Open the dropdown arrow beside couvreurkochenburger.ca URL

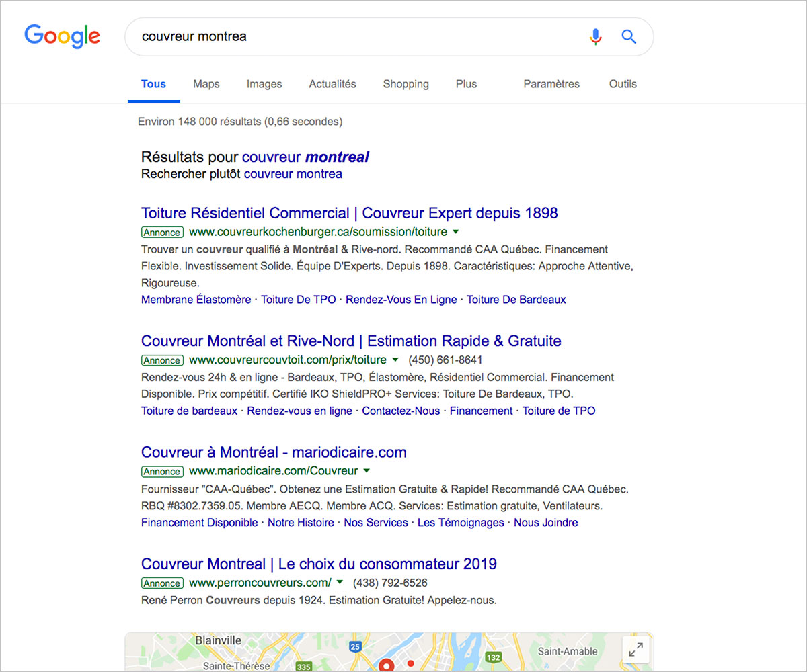457,231
